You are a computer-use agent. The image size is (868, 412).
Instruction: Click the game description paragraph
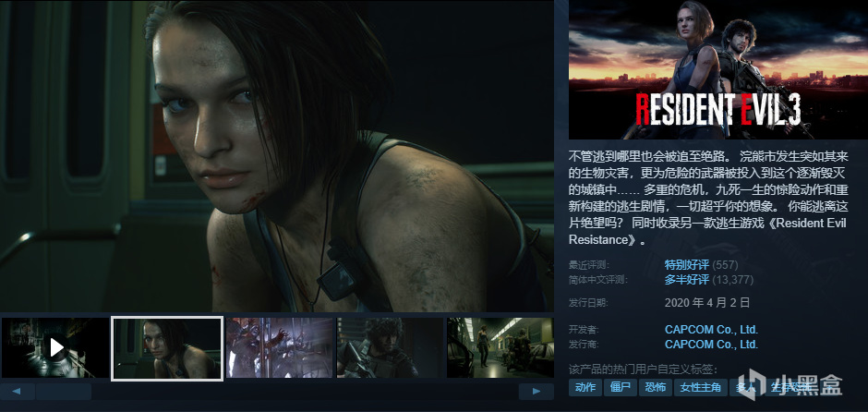pyautogui.click(x=708, y=198)
